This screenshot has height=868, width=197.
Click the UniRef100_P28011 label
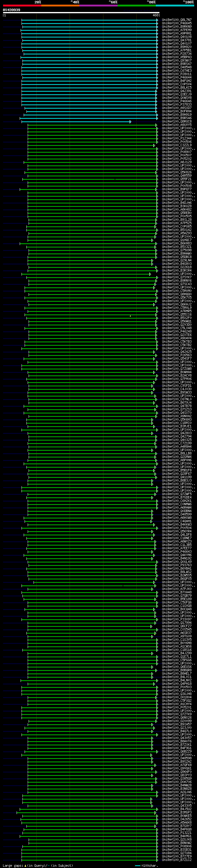point(177,74)
